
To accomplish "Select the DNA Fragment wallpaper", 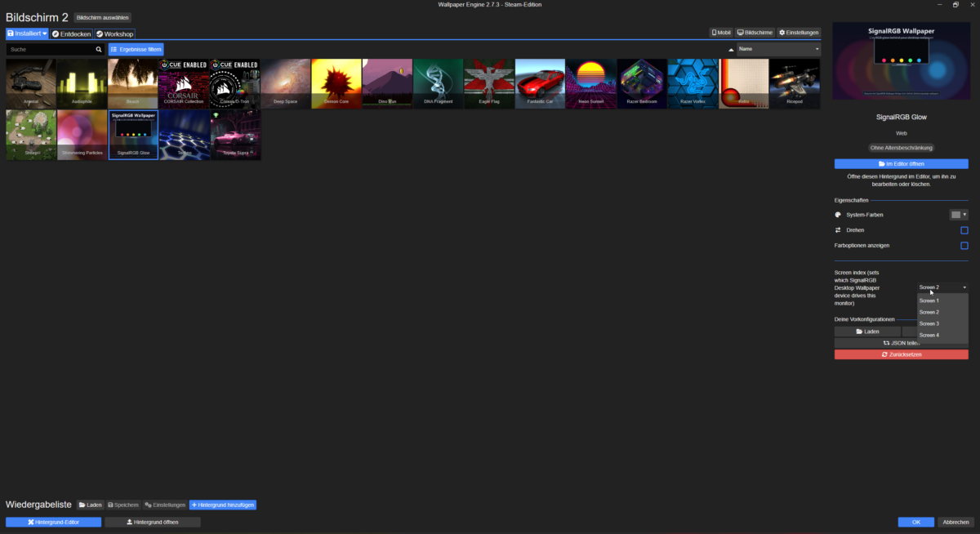I will point(438,83).
